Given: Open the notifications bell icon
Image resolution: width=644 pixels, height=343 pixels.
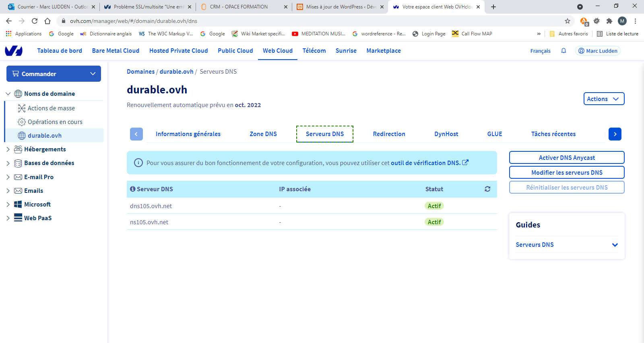Looking at the screenshot, I should pos(563,51).
